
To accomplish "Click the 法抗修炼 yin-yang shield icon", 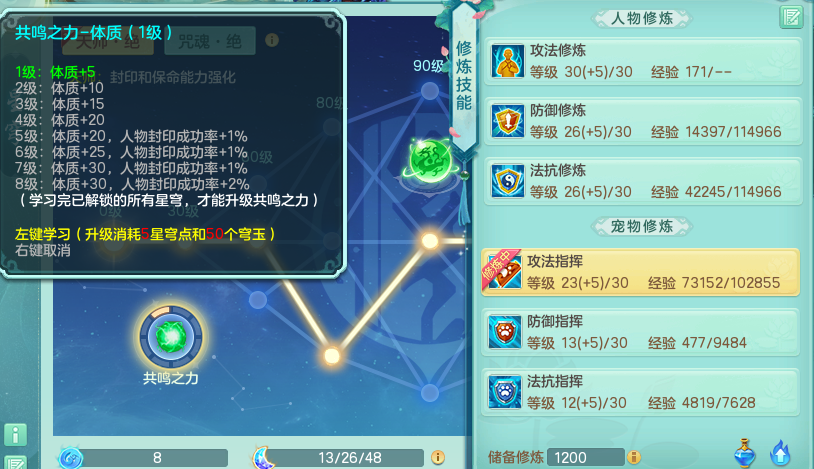I will coord(507,181).
